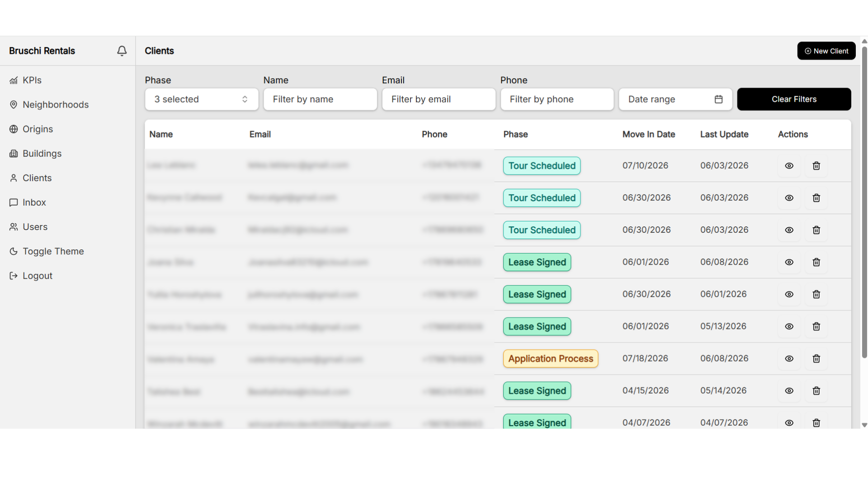The width and height of the screenshot is (868, 488).
Task: Click scrollbar up arrow at page top
Action: pyautogui.click(x=864, y=41)
